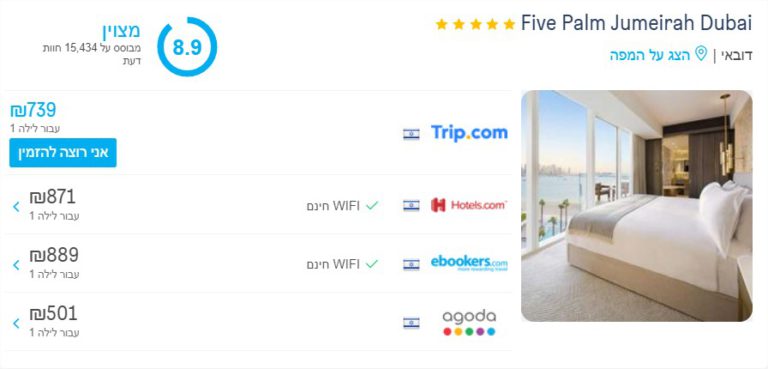Click the Trip.com logo
This screenshot has width=768, height=369.
click(469, 133)
